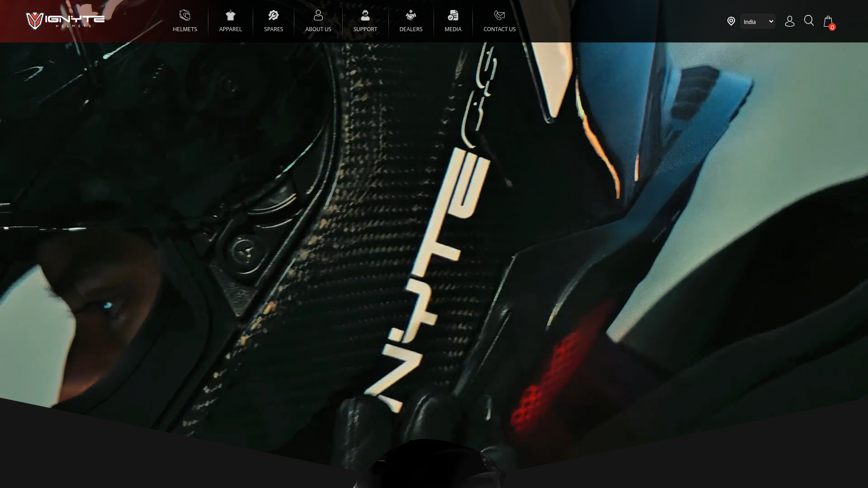
Task: Click the wrench icon above Spares
Action: (274, 15)
